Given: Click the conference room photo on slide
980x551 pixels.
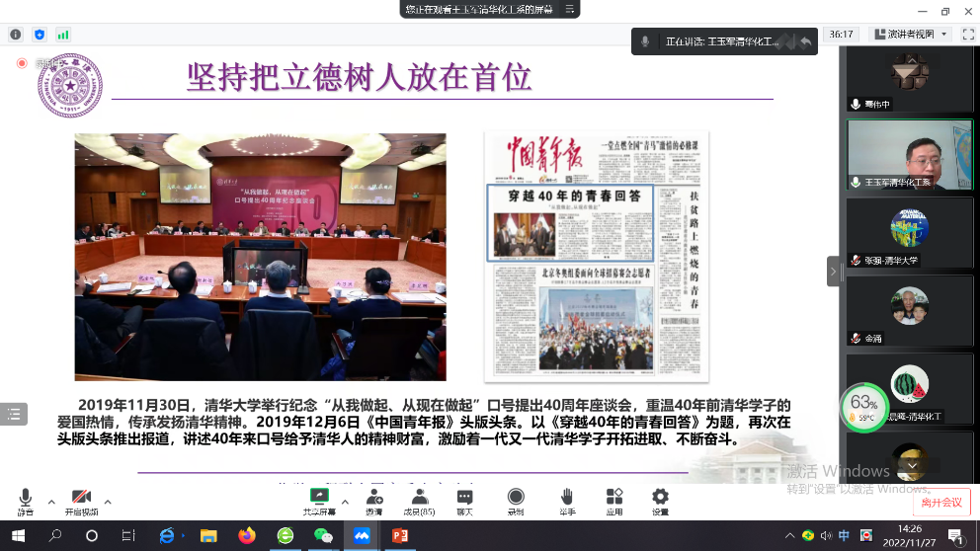Looking at the screenshot, I should click(x=260, y=257).
